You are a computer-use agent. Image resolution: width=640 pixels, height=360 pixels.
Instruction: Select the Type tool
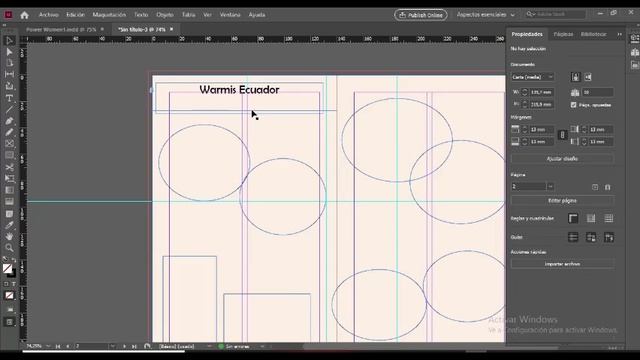tap(9, 98)
